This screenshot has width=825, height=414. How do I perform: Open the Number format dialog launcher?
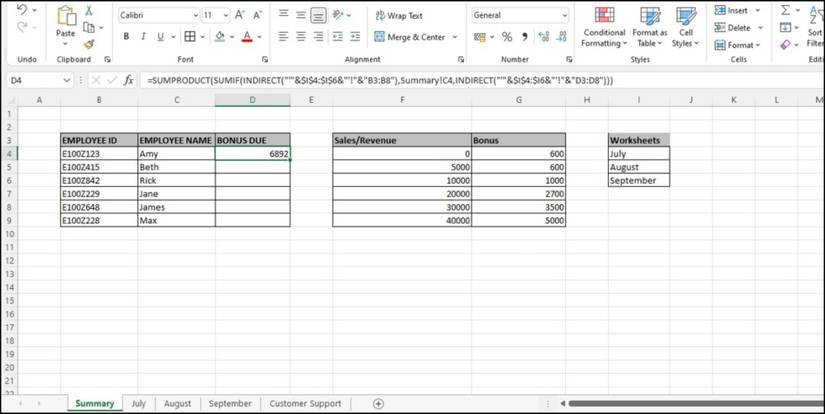click(569, 59)
